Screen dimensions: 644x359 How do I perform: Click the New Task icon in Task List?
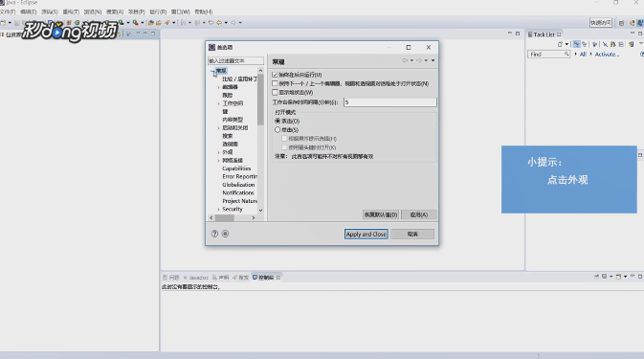click(560, 44)
